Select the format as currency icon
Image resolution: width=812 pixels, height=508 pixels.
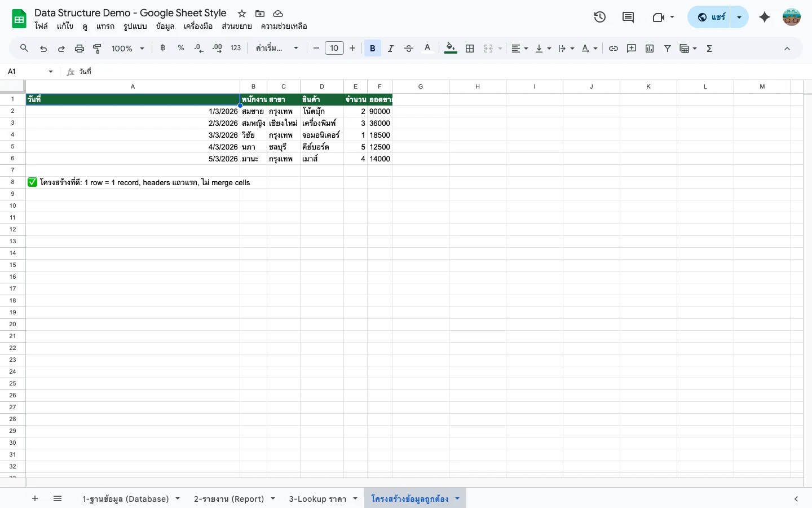pos(163,48)
